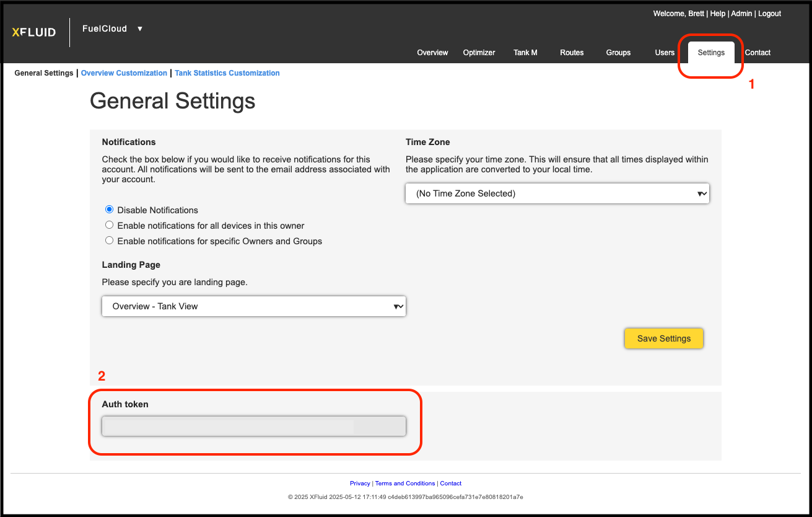812x517 pixels.
Task: Open Overview Customization link
Action: pyautogui.click(x=124, y=73)
